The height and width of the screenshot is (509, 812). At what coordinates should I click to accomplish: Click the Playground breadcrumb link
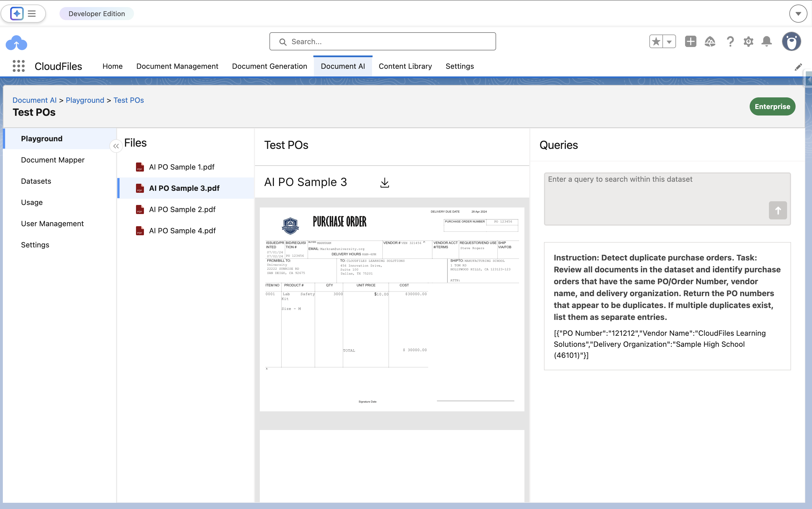point(85,100)
